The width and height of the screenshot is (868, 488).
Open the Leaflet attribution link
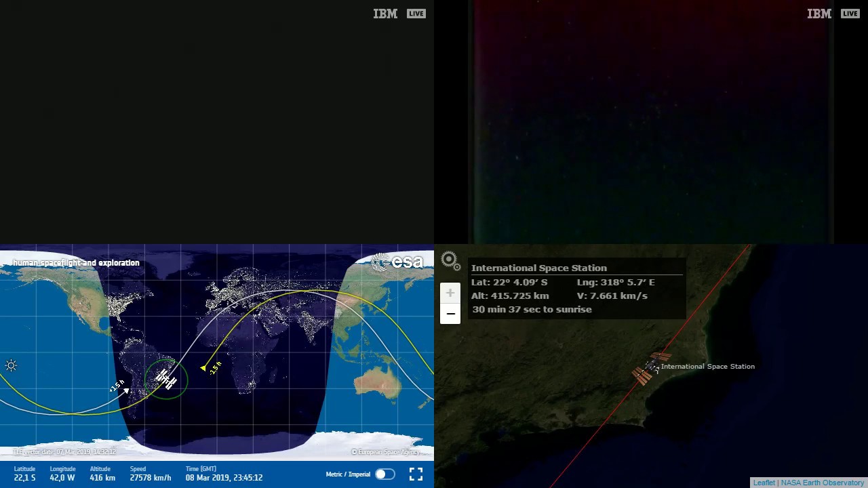764,483
